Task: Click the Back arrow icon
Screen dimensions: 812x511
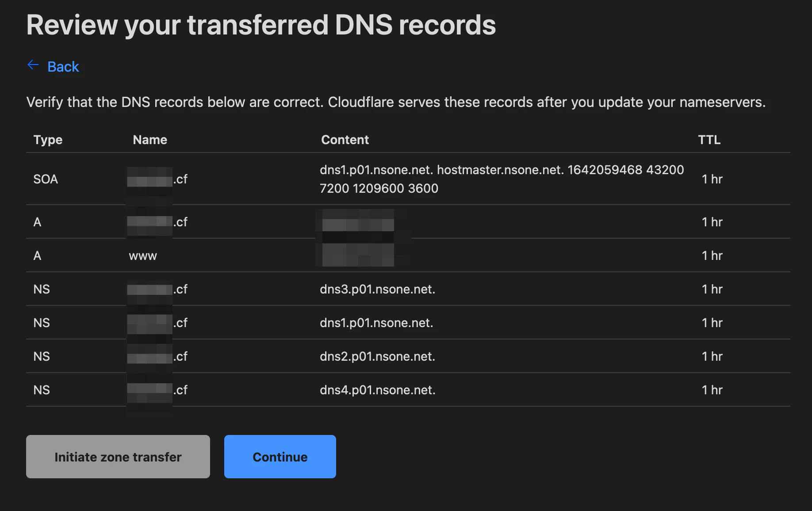Action: [33, 65]
